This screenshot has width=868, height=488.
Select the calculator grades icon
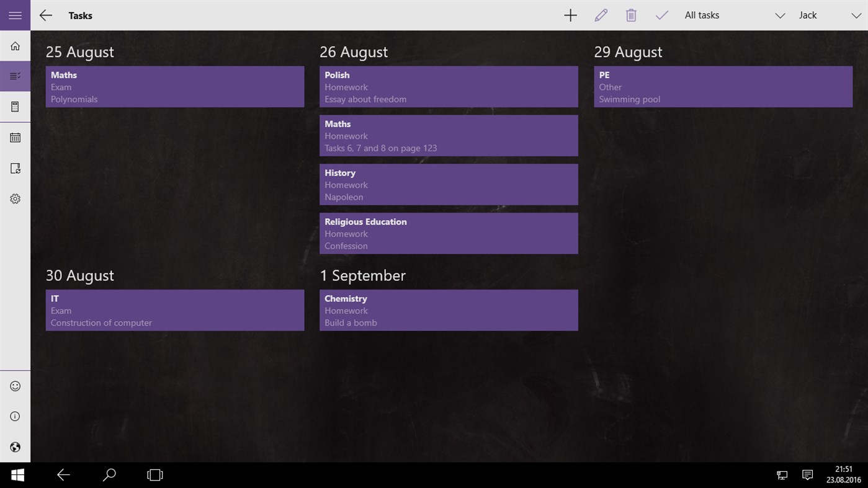pos(15,106)
